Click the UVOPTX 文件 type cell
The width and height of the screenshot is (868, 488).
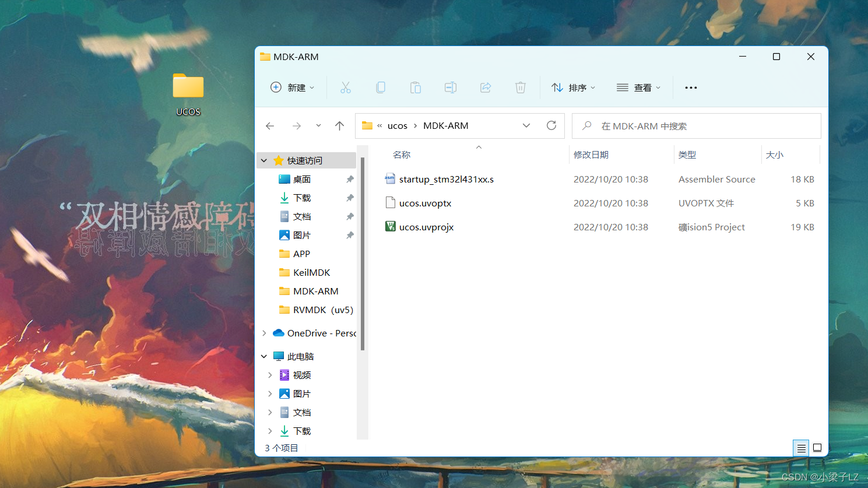coord(707,203)
